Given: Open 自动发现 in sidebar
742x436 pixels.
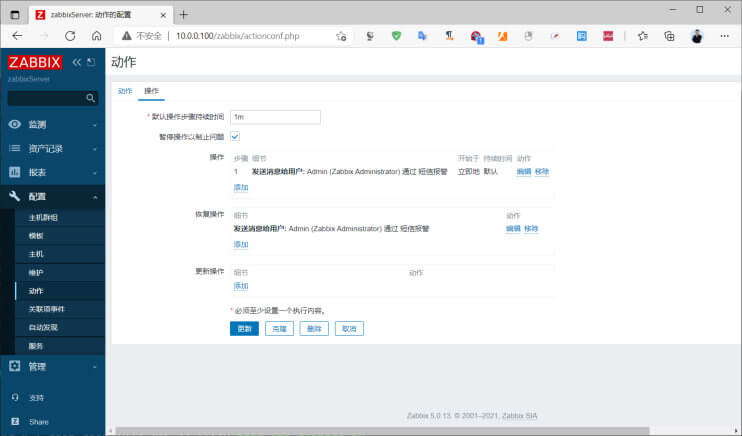Looking at the screenshot, I should pyautogui.click(x=43, y=328).
